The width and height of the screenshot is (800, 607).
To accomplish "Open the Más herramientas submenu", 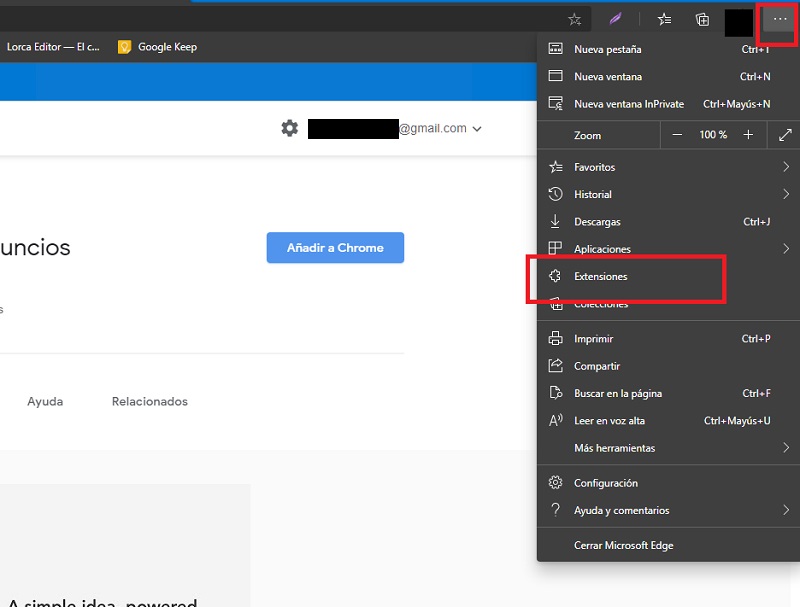I will [x=668, y=448].
